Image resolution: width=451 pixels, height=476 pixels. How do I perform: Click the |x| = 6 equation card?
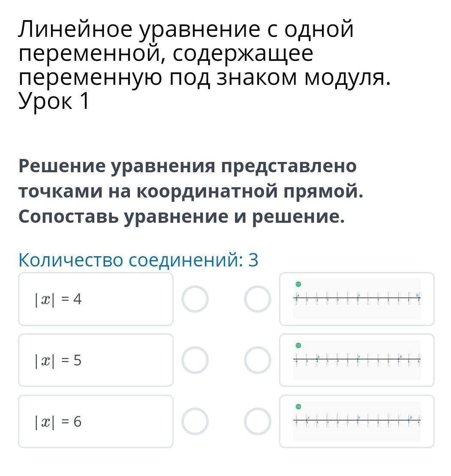(96, 422)
